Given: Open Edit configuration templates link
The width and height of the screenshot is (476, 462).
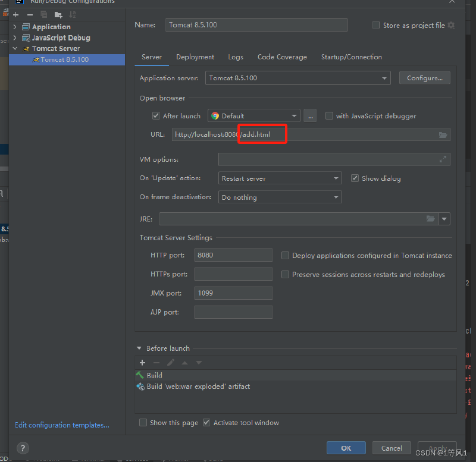Looking at the screenshot, I should (62, 425).
